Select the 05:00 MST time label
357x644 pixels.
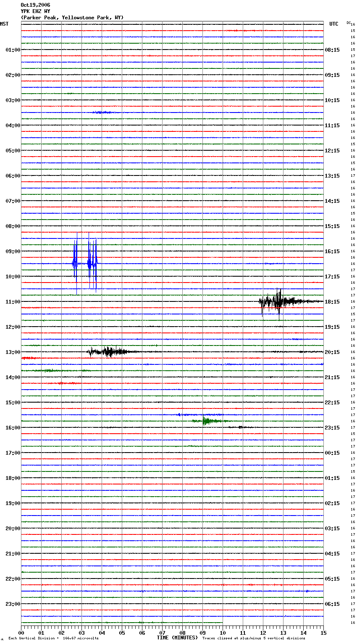(13, 151)
